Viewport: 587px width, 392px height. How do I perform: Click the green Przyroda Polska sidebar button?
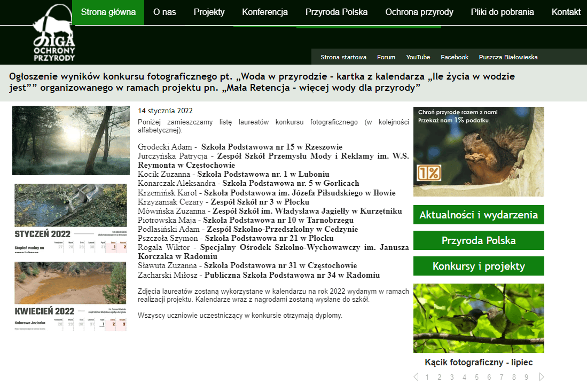tap(479, 240)
